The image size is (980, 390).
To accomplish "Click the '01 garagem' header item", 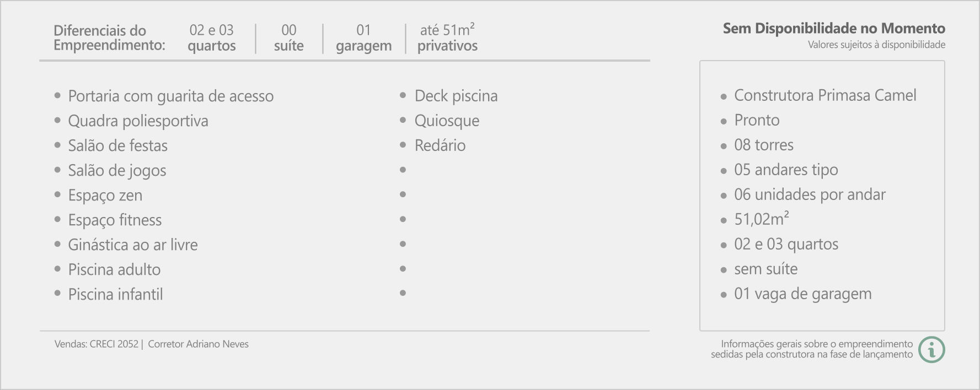I will click(x=363, y=38).
